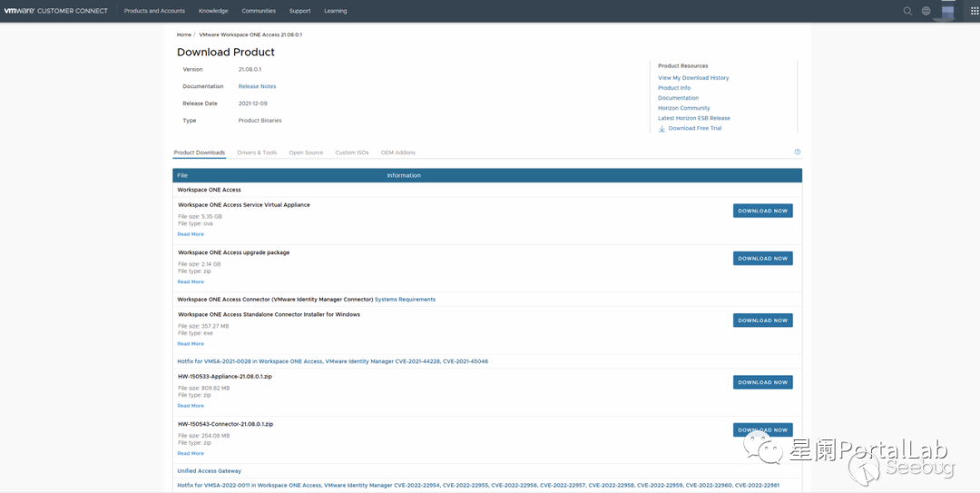
Task: Expand Read More for HW-150533-Appliance zip
Action: click(191, 406)
